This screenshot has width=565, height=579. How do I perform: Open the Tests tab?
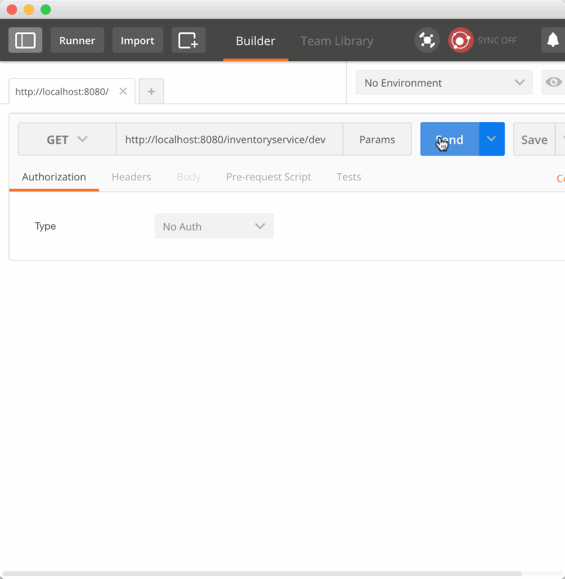point(349,177)
